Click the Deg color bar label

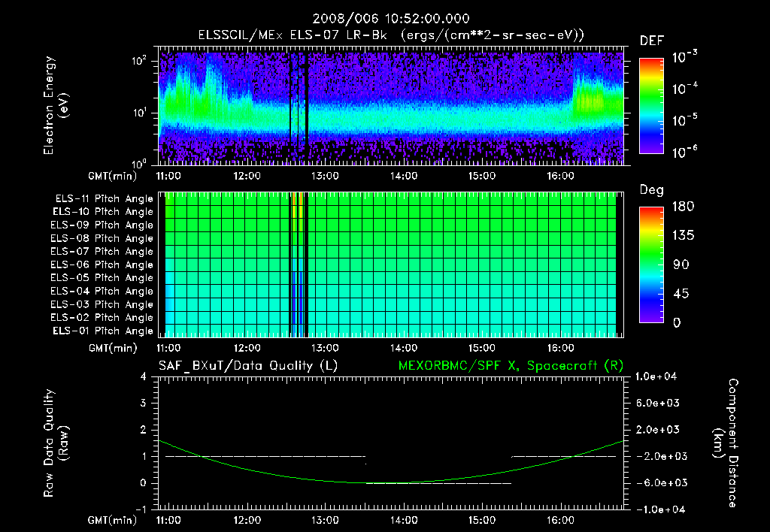coord(652,190)
